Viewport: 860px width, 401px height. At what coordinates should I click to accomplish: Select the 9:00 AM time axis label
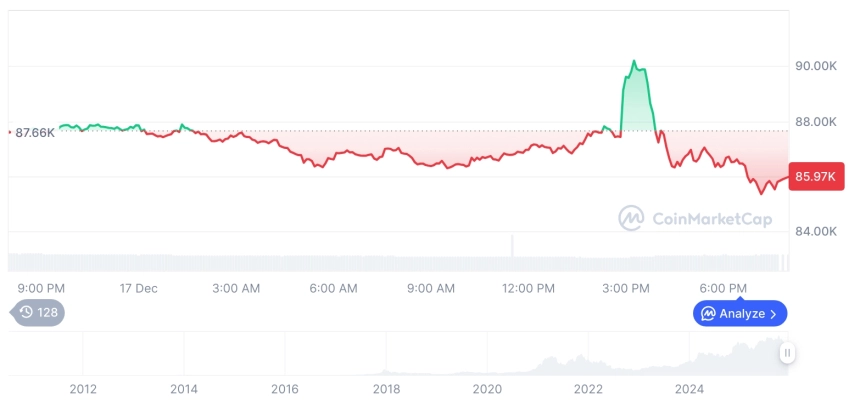click(x=430, y=288)
